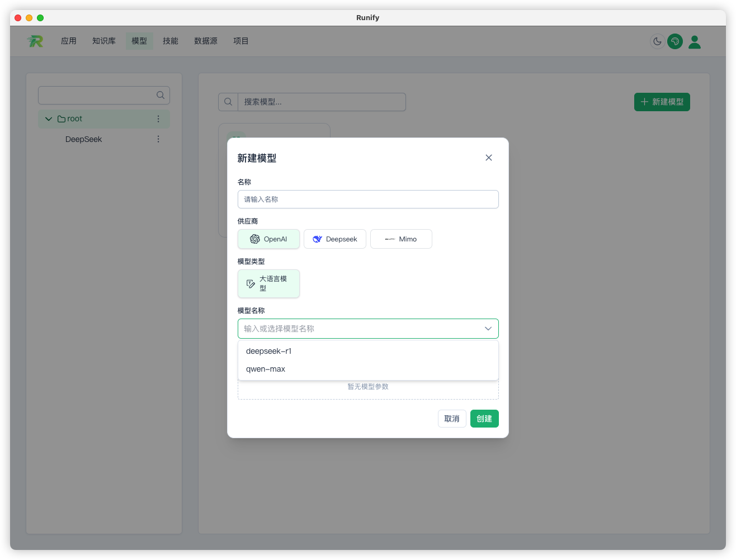Open the user profile avatar icon
This screenshot has width=736, height=560.
point(695,42)
